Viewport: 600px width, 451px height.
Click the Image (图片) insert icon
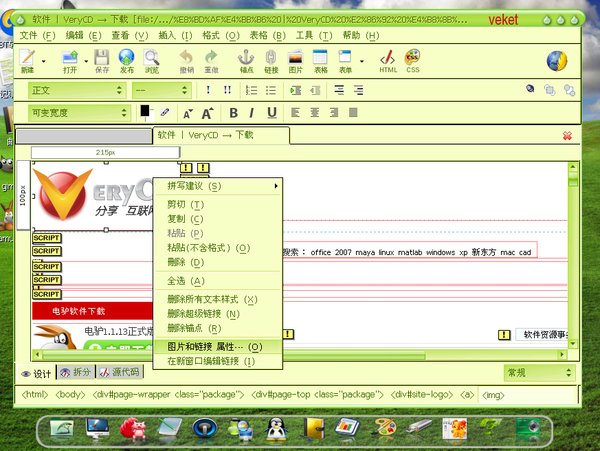(x=295, y=61)
